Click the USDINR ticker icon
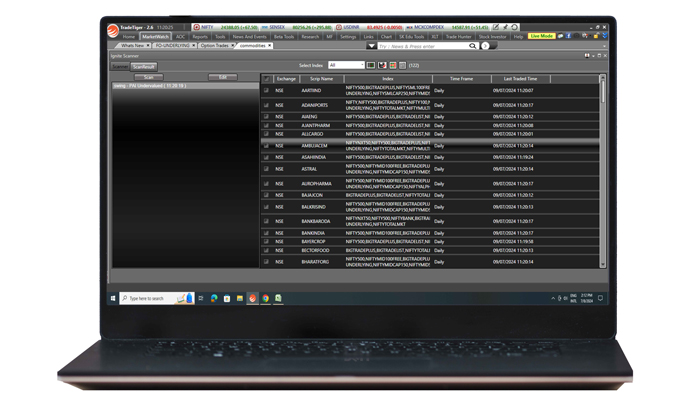Screen dimensions: 700x402 click(339, 27)
